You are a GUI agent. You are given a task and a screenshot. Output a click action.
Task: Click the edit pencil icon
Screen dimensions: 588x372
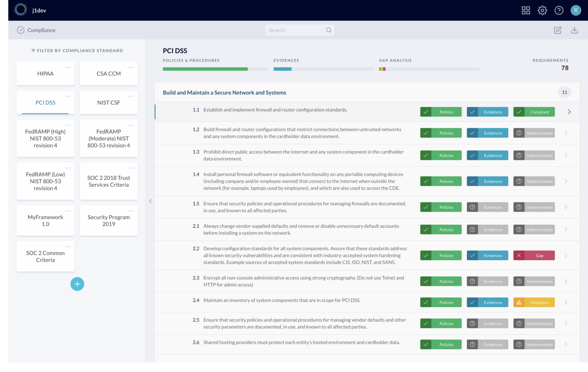point(558,30)
